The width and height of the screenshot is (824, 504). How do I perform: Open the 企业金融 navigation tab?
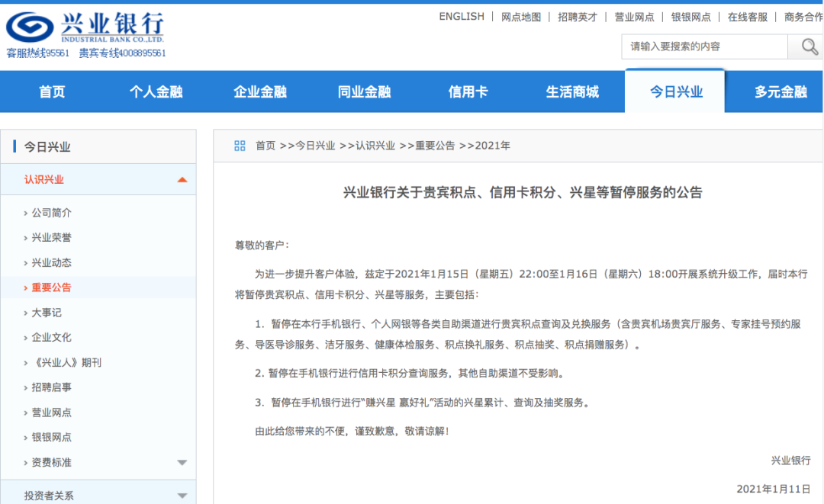coord(260,91)
